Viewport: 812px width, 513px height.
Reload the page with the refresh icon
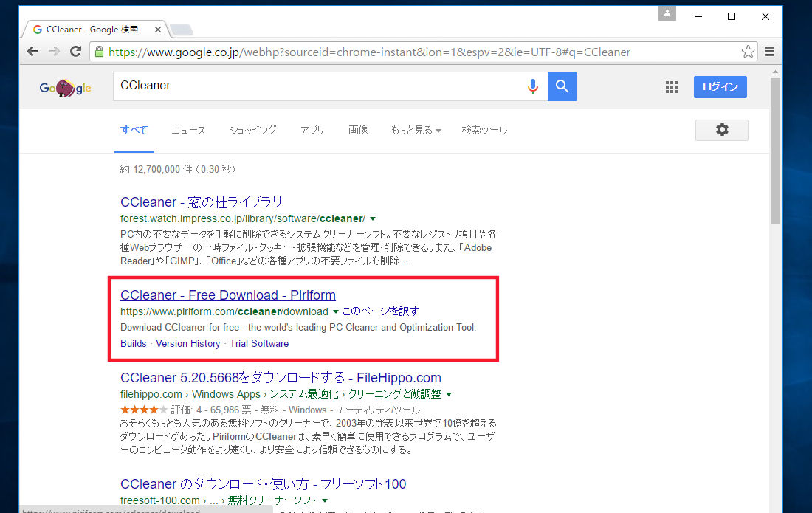tap(75, 51)
